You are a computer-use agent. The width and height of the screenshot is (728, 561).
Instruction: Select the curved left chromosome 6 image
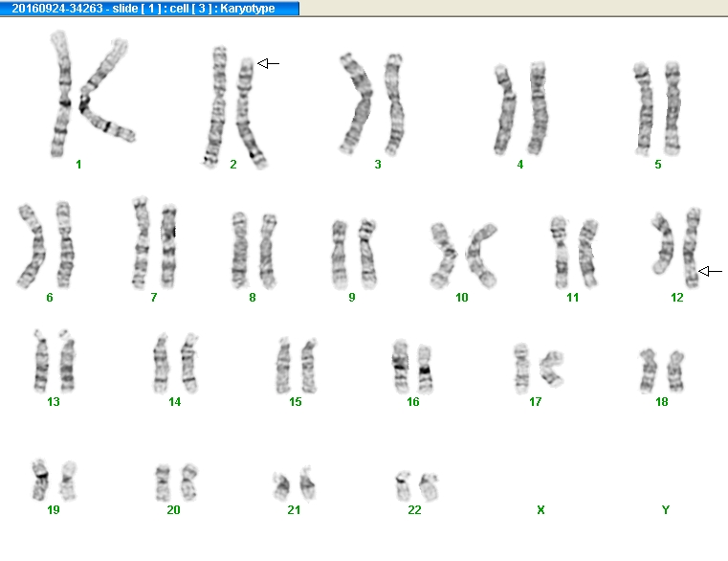click(x=32, y=246)
